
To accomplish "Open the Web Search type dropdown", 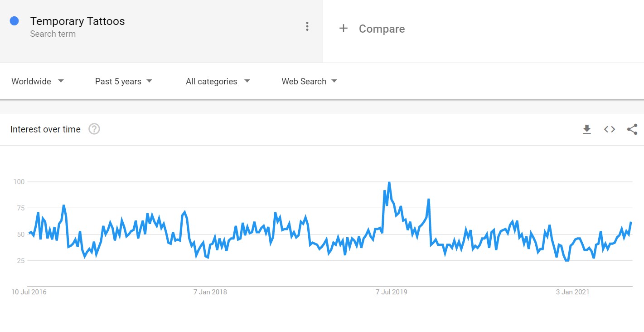I will click(x=310, y=82).
